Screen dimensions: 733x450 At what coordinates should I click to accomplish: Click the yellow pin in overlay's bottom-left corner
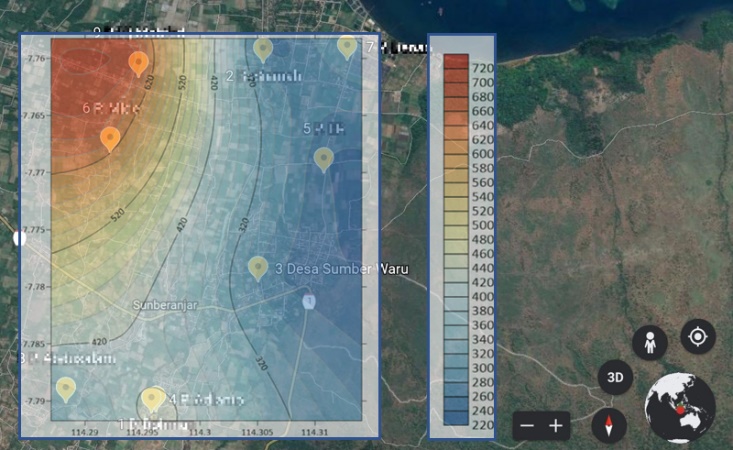point(66,388)
